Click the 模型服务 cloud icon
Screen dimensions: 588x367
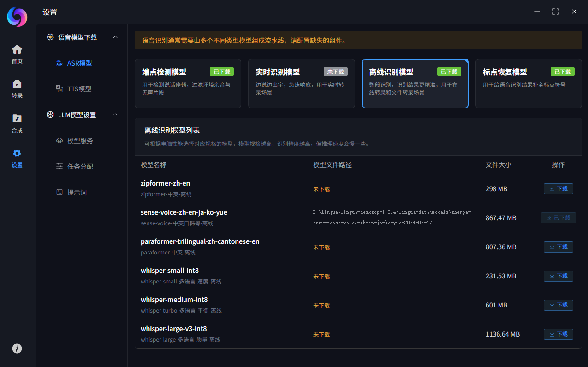59,140
